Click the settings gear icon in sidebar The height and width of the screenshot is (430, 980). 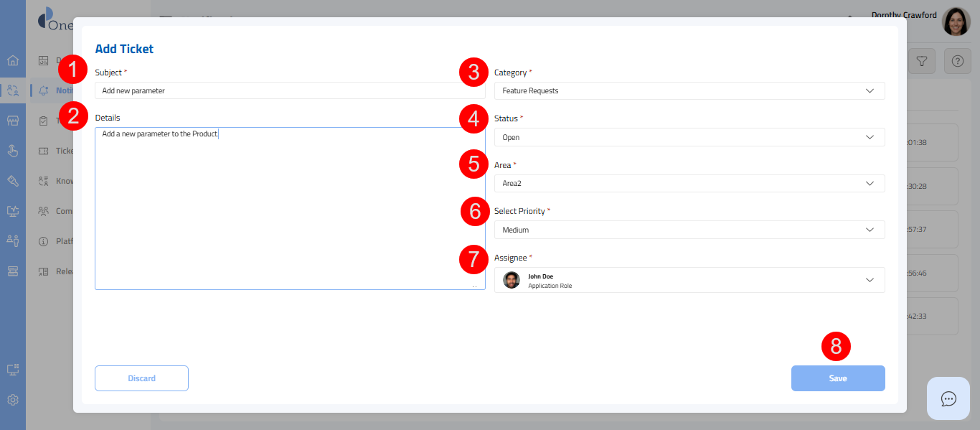(x=13, y=400)
